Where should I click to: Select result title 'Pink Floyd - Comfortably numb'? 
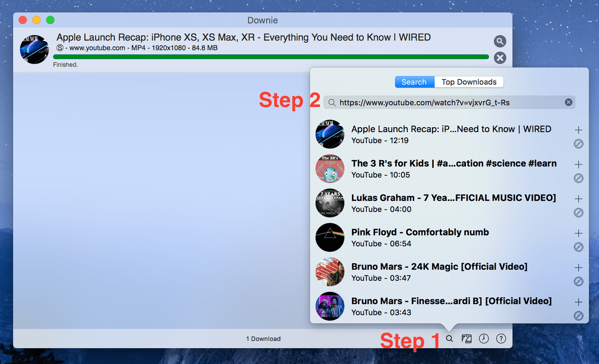click(420, 232)
